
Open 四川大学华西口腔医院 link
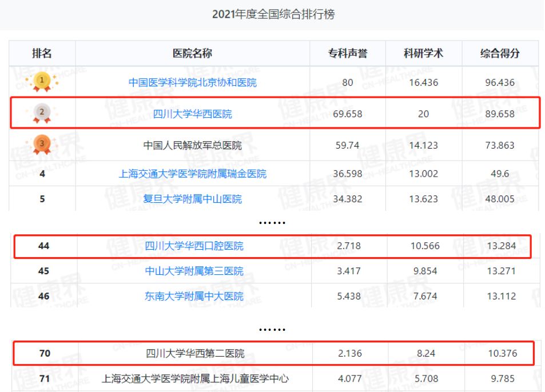194,246
